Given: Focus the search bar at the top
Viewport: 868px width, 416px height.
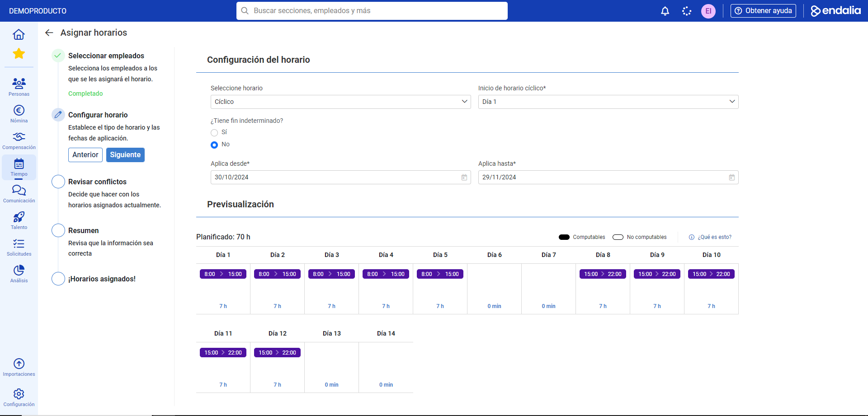Looking at the screenshot, I should 372,11.
